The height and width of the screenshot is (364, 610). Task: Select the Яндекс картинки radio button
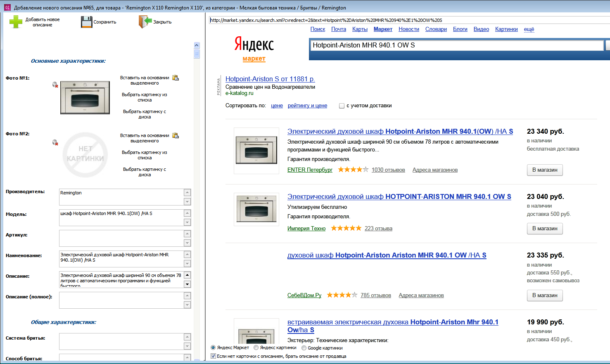pyautogui.click(x=256, y=347)
